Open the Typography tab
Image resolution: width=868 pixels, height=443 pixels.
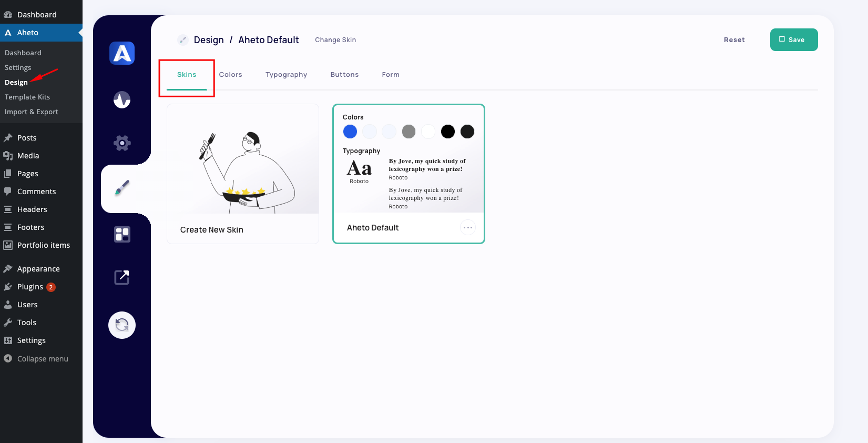(287, 75)
